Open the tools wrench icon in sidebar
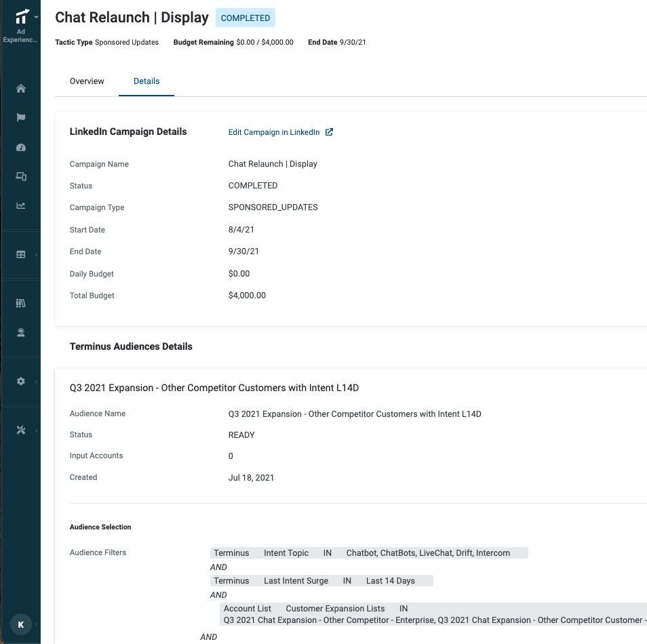The image size is (647, 644). coord(20,430)
